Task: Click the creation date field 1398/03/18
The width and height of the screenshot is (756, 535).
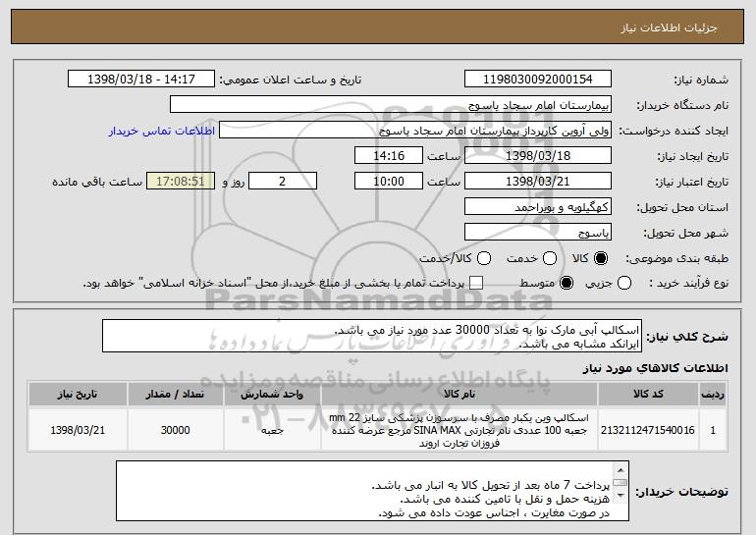Action: [538, 156]
